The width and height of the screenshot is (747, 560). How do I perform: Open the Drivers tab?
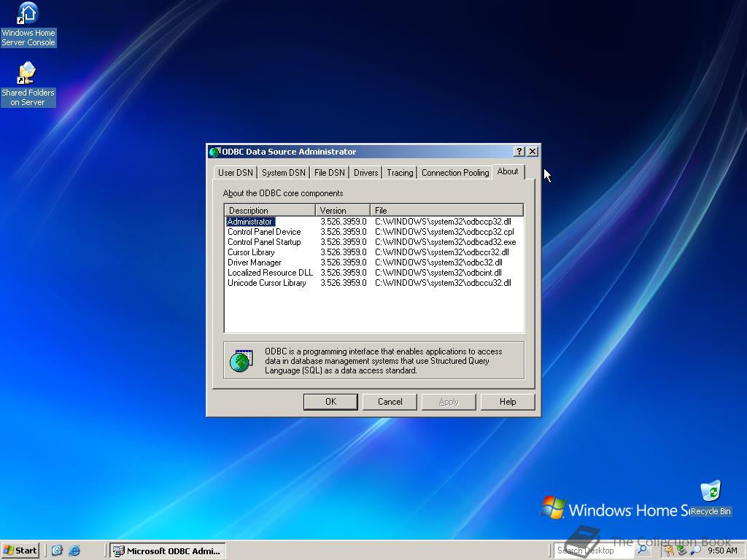point(366,172)
